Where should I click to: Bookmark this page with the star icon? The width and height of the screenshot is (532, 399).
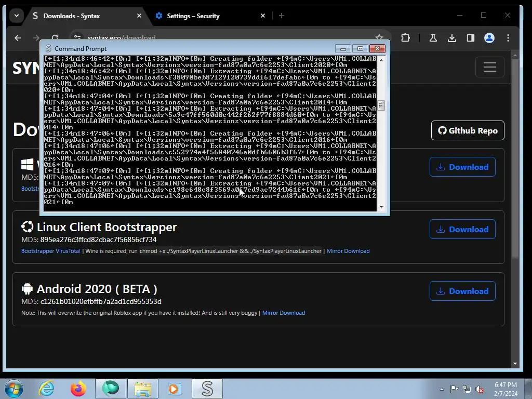click(x=379, y=37)
